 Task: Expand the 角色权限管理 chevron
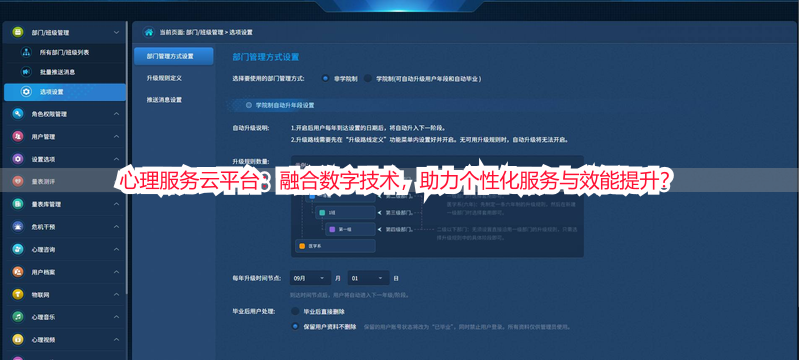point(116,114)
